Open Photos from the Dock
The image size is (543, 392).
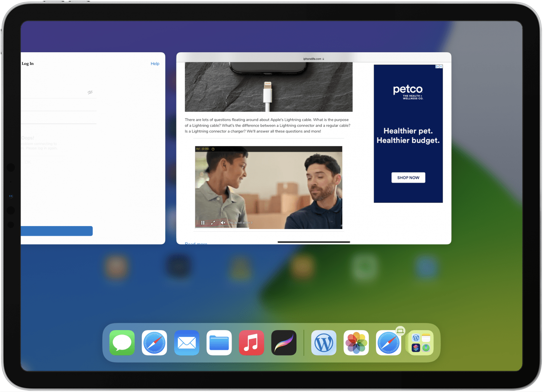pyautogui.click(x=356, y=342)
